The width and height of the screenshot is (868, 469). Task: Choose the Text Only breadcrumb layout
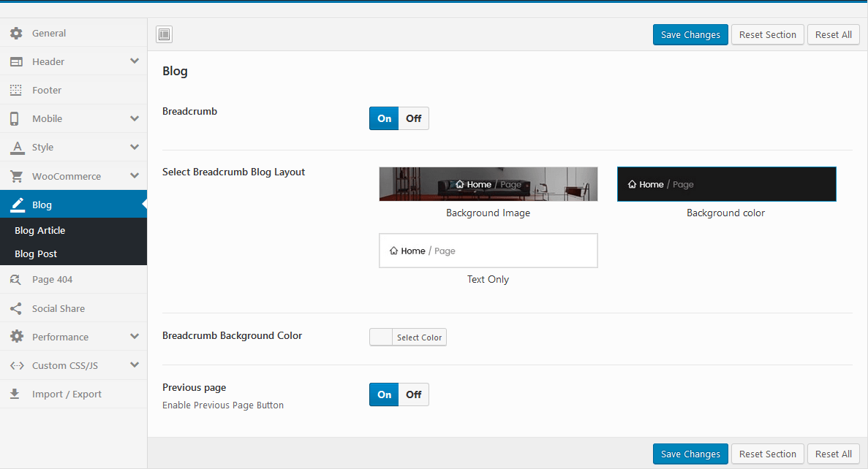point(488,251)
